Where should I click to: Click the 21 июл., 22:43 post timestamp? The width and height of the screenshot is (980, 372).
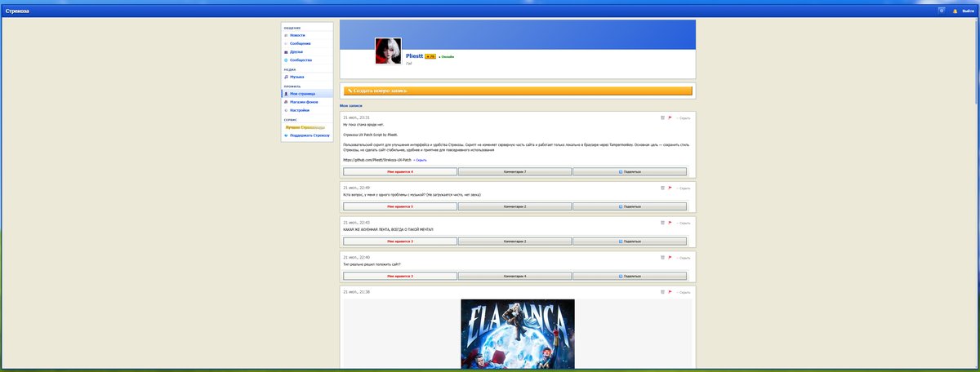(x=356, y=223)
